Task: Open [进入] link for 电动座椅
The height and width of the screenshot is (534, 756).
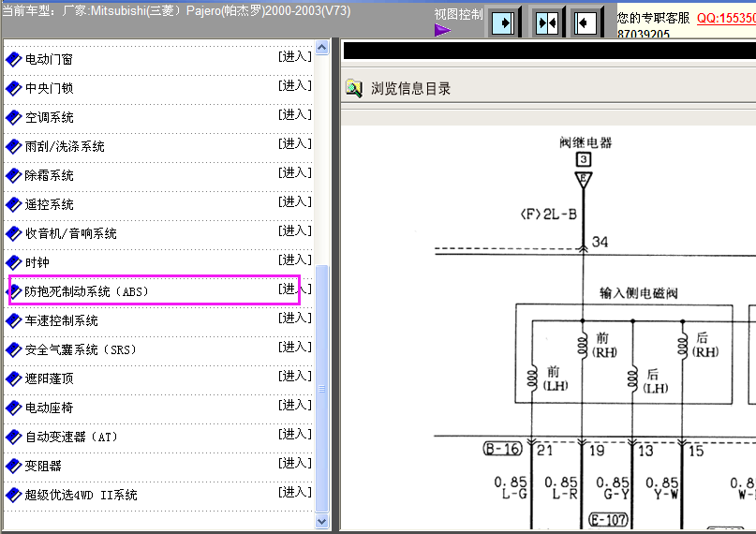Action: coord(295,405)
